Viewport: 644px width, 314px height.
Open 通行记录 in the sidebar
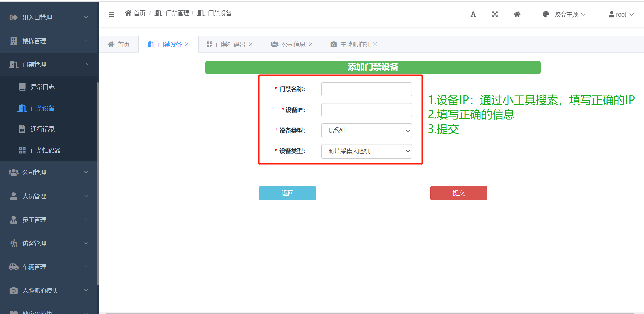coord(42,129)
